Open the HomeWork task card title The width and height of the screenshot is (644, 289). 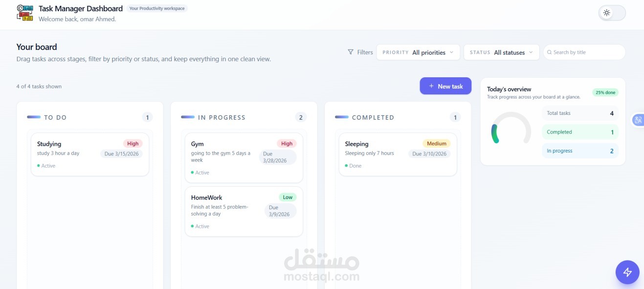[x=207, y=198]
